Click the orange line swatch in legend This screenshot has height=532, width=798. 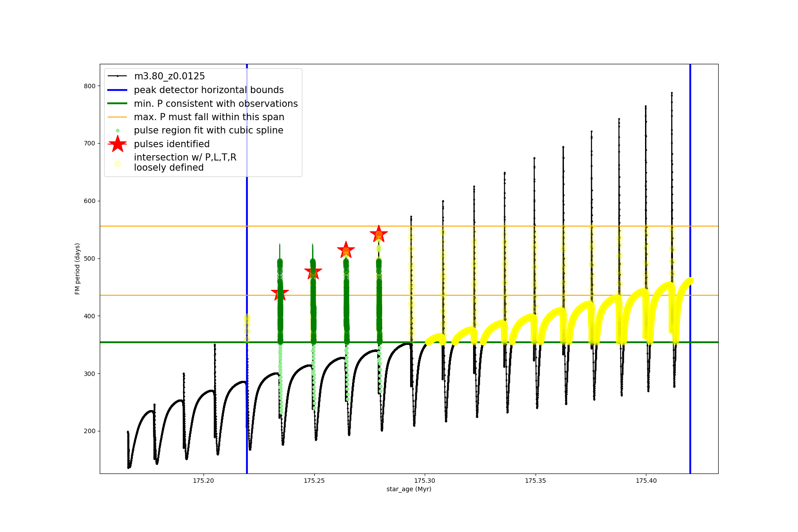tap(117, 117)
